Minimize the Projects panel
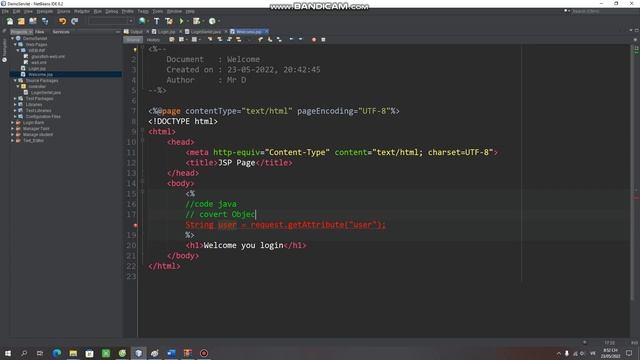Screen dimensions: 640x360 point(118,31)
